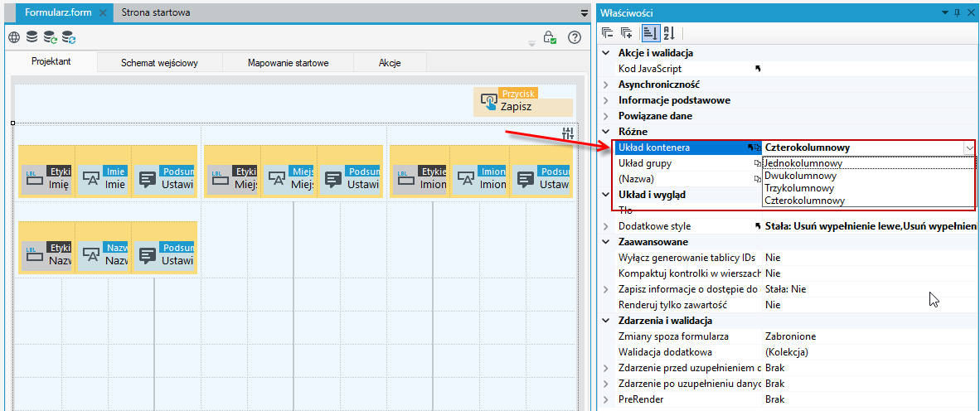Click the globe icon in form toolbar

tap(14, 37)
